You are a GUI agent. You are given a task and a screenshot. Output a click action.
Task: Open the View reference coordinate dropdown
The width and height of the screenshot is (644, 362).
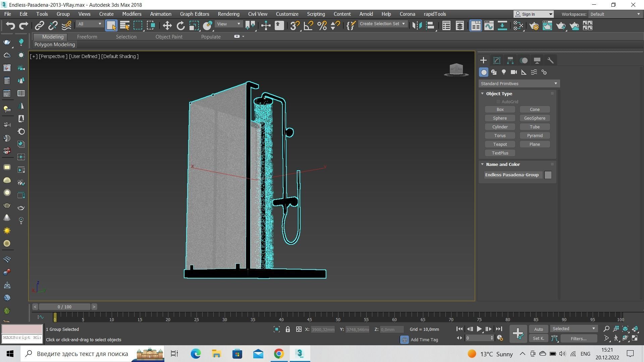tap(229, 24)
